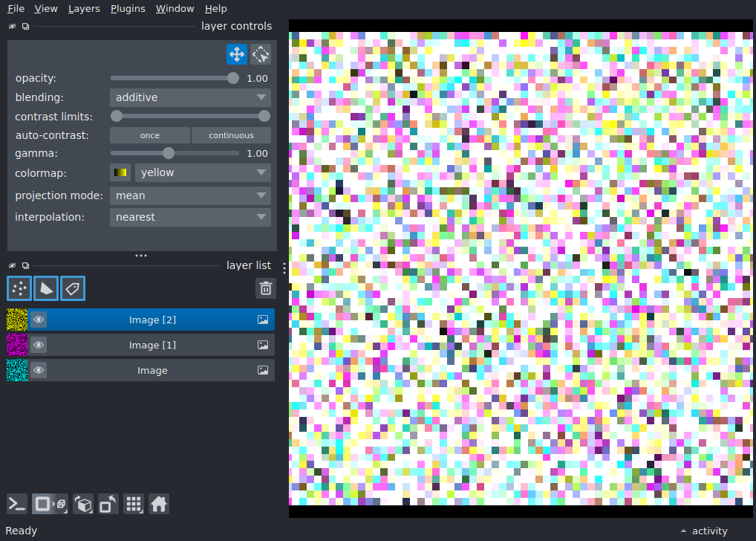Image resolution: width=756 pixels, height=541 pixels.
Task: Float the layer list panel
Action: [x=25, y=265]
